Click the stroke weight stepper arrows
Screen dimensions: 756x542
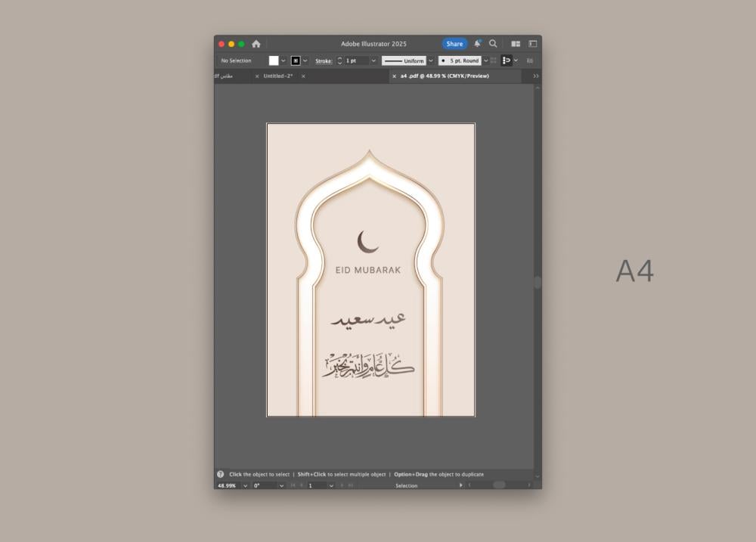339,60
